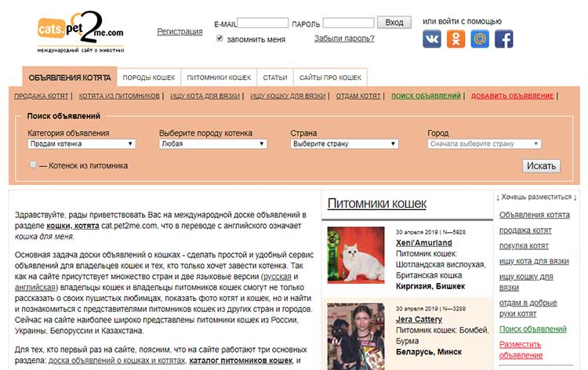The height and width of the screenshot is (370, 588).
Task: Toggle the 'запомнить меня' checkbox
Action: pos(220,38)
